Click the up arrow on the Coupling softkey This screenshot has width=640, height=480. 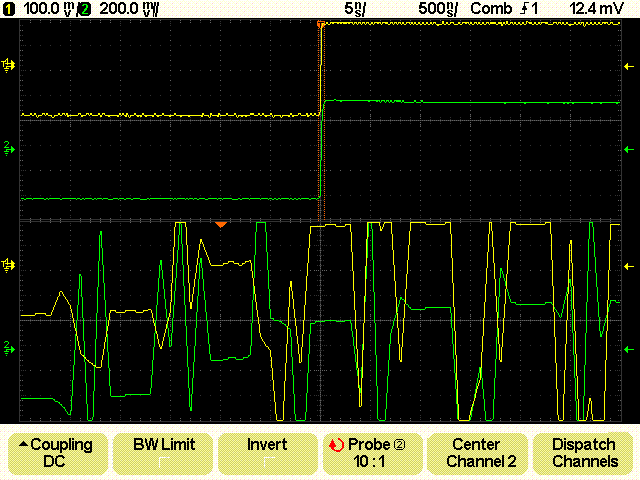[24, 444]
